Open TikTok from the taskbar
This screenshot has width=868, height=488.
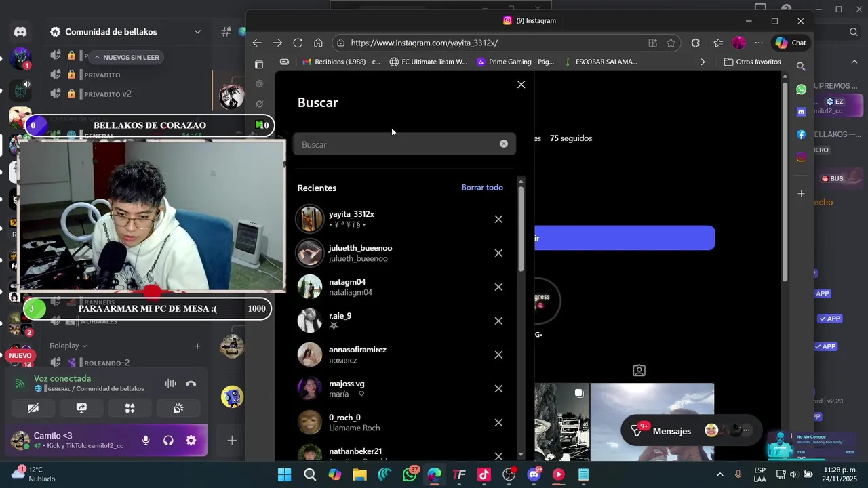484,474
